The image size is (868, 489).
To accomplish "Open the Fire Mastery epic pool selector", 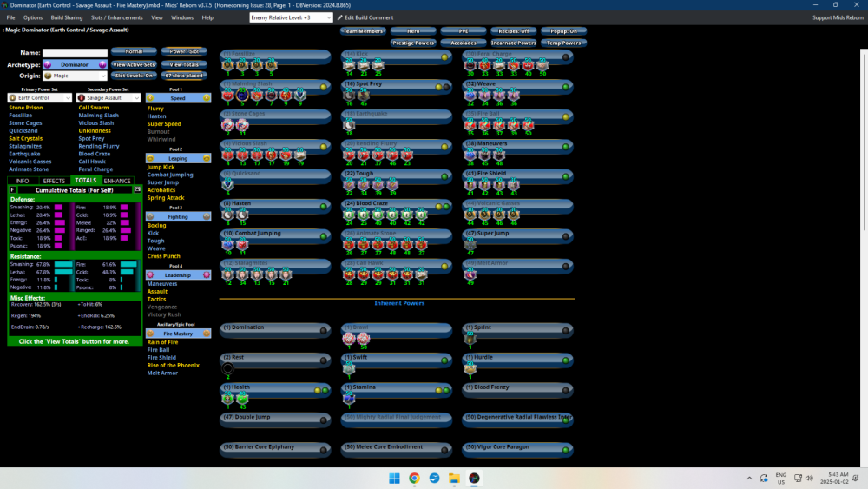I will pos(178,334).
